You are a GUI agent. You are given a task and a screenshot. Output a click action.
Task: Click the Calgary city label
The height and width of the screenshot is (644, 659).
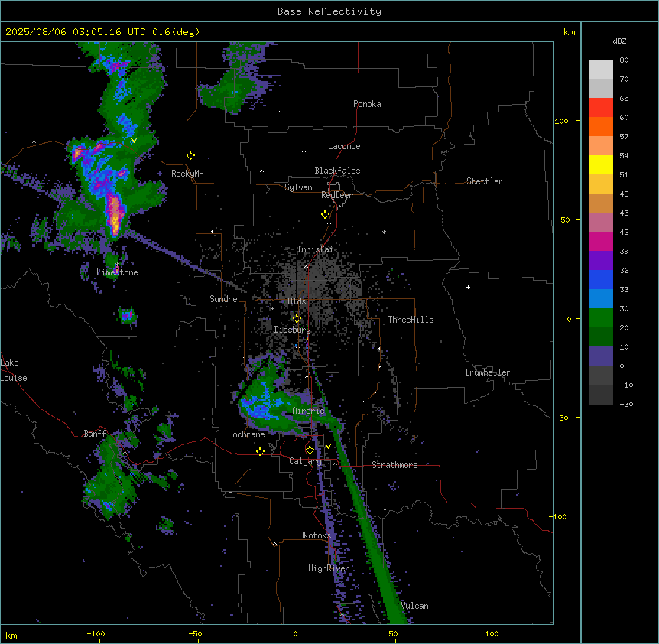tap(306, 461)
